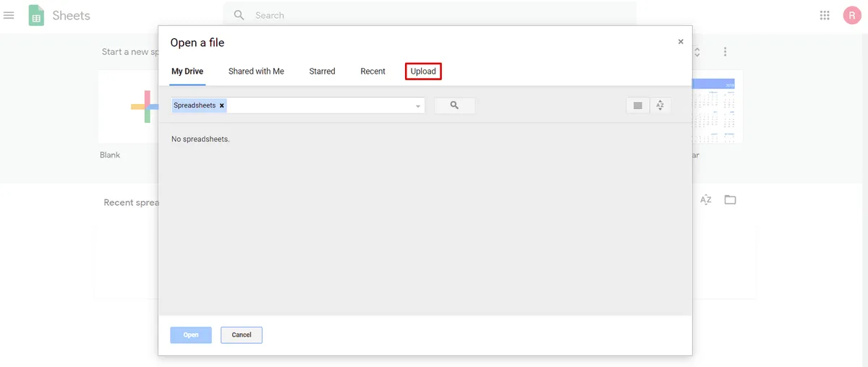
Task: Open the Blank spreadsheet template
Action: (x=128, y=107)
